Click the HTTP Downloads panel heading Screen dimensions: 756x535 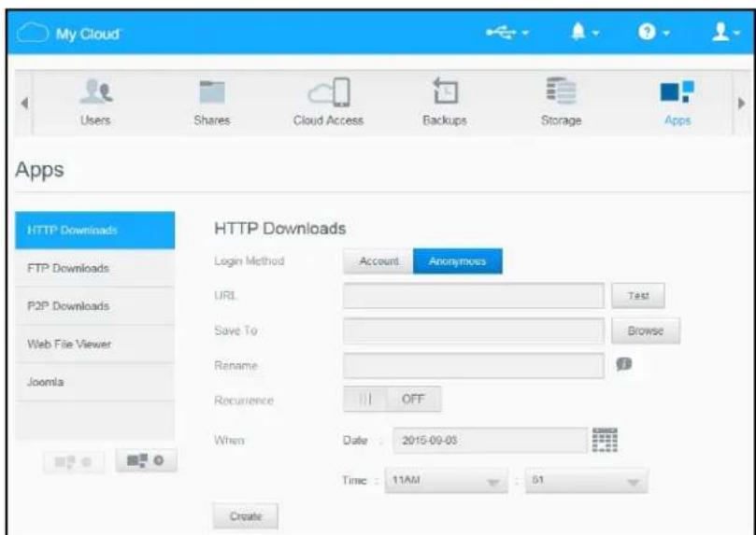[280, 228]
